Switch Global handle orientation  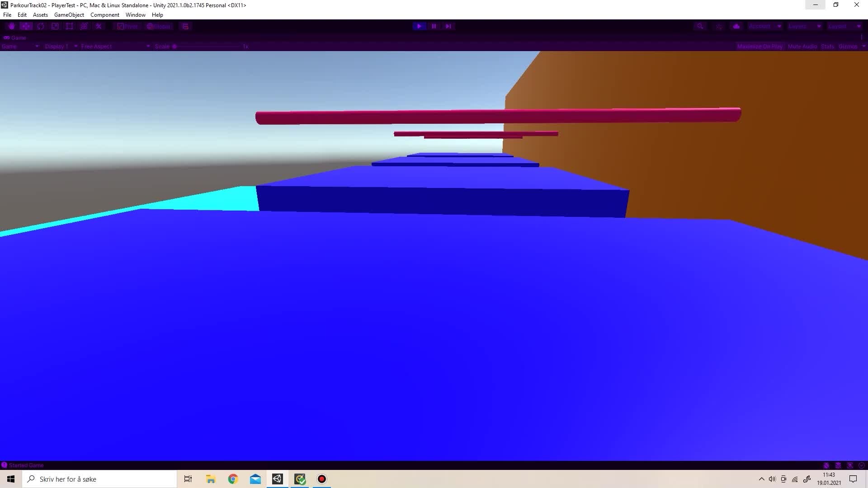158,26
